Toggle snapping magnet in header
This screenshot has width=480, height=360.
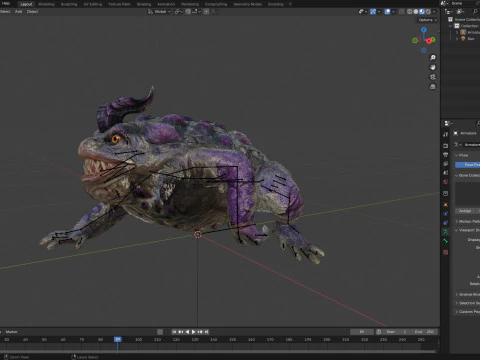(x=188, y=12)
